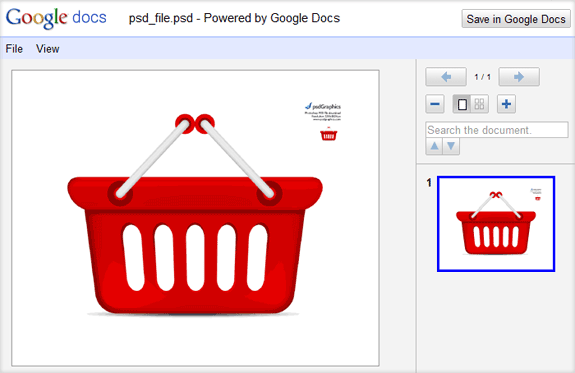Go to previous page with left arrow

pyautogui.click(x=446, y=77)
